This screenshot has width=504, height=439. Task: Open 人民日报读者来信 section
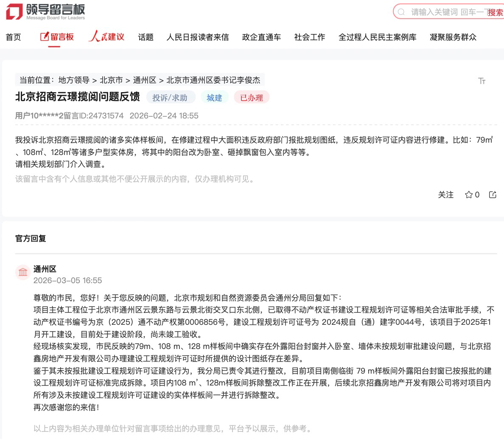click(197, 37)
